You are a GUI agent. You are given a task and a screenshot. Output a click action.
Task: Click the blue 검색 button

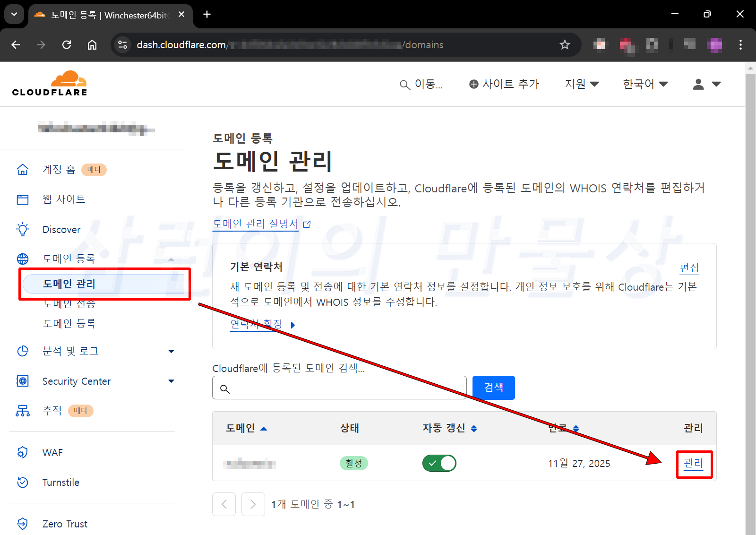point(494,388)
